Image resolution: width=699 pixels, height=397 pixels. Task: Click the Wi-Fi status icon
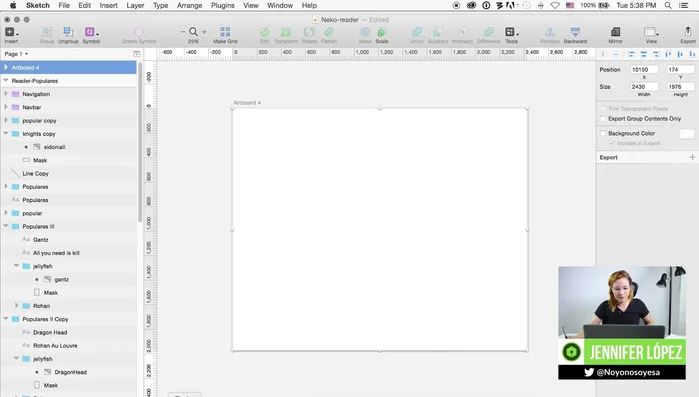(555, 5)
